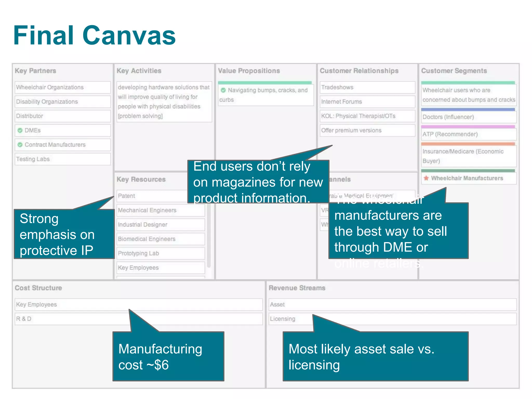Select the Tradeshows relationship card
532x399 pixels.
tap(367, 87)
